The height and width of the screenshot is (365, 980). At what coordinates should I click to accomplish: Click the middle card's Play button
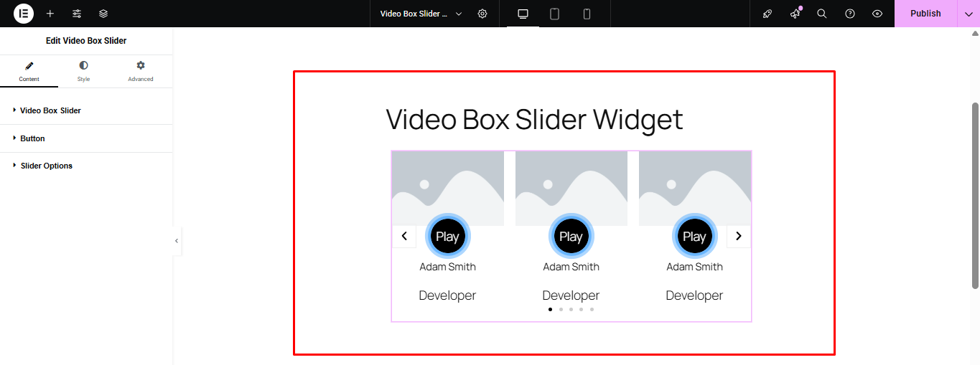point(571,237)
